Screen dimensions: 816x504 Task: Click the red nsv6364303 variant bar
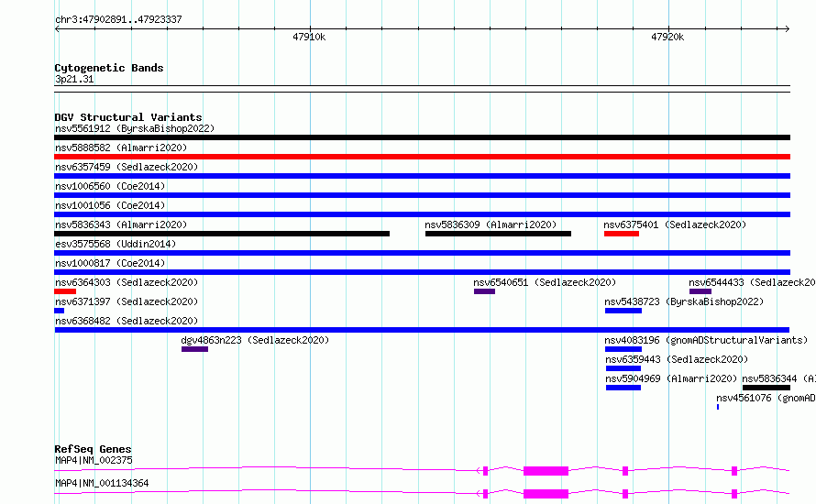click(65, 291)
